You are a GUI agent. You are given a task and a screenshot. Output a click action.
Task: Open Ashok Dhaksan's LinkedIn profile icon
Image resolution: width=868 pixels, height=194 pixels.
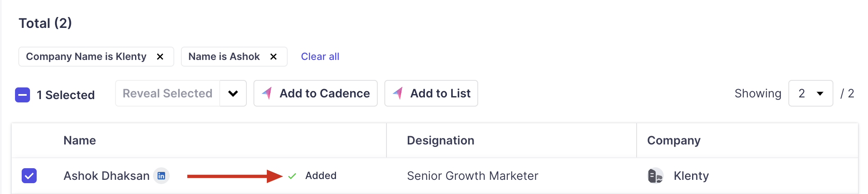[161, 176]
